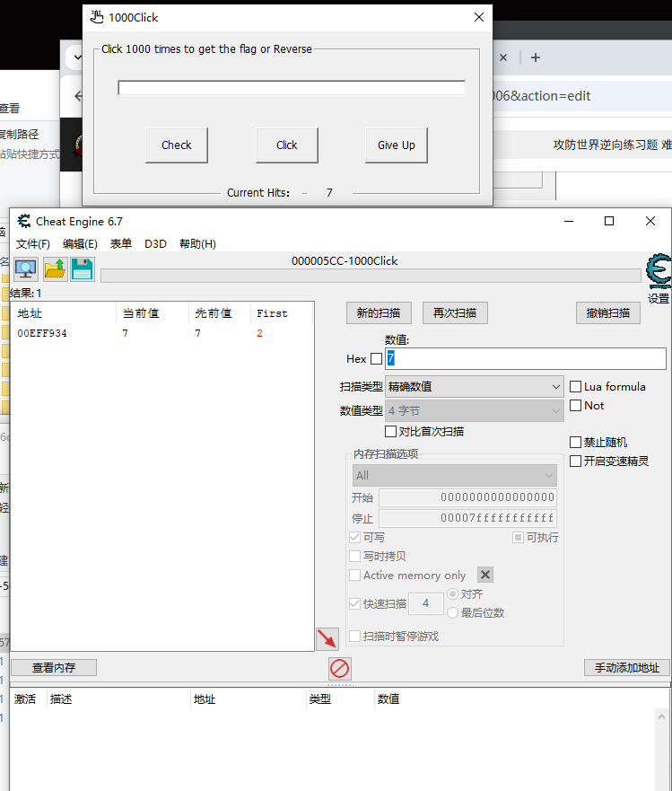
Task: Click red arrow add-to-address-list icon
Action: pos(327,639)
